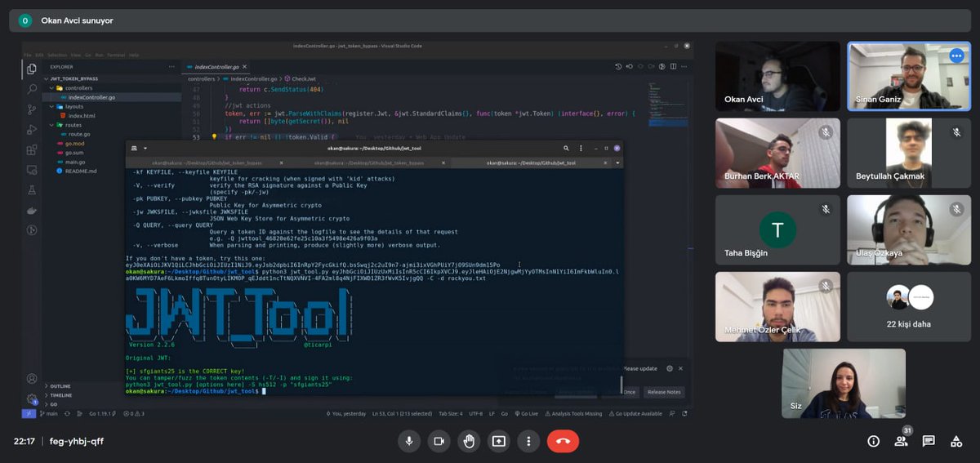Open the '22 kişi daha' participants tile
The height and width of the screenshot is (463, 980).
point(909,307)
